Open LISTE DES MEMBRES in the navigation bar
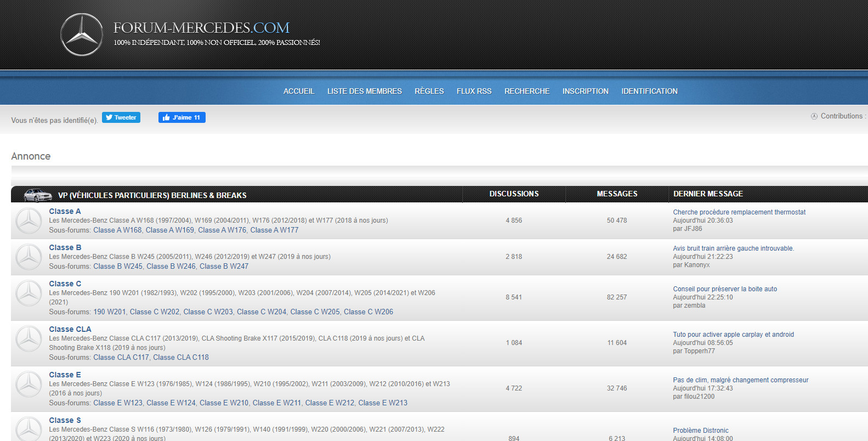 [365, 91]
